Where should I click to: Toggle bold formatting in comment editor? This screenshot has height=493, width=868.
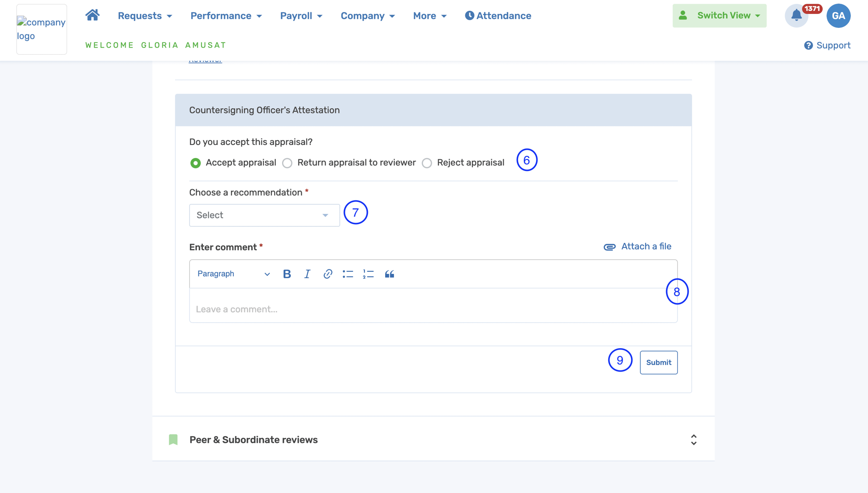pyautogui.click(x=287, y=274)
